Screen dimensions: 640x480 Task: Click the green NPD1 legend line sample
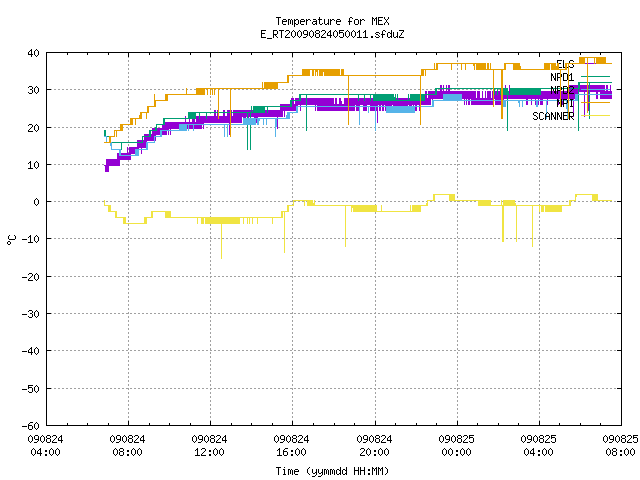(596, 76)
